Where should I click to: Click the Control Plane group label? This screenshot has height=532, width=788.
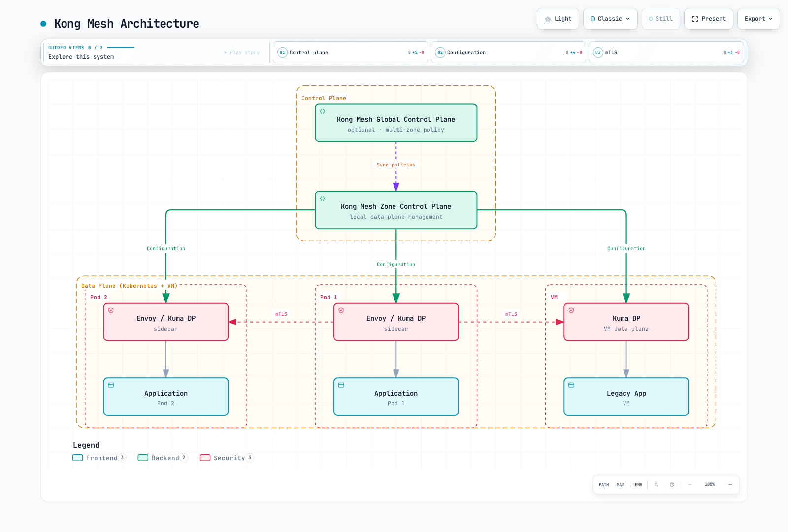(x=324, y=98)
